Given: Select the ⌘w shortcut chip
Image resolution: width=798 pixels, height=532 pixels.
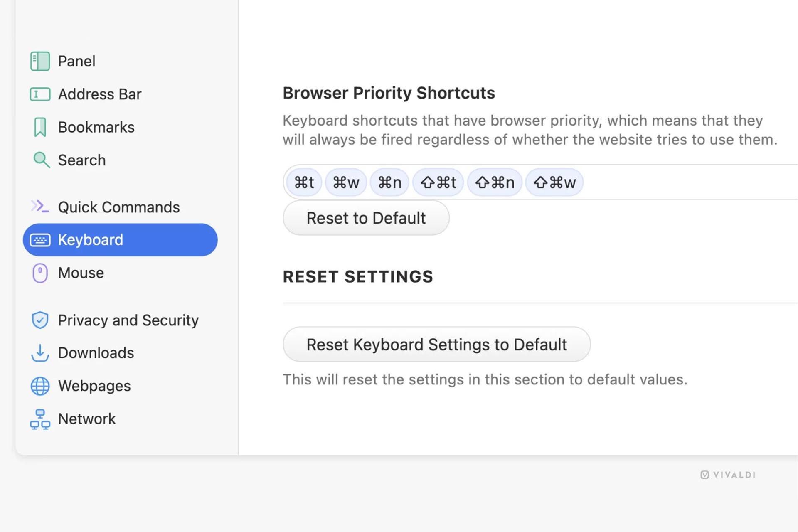Looking at the screenshot, I should point(346,182).
